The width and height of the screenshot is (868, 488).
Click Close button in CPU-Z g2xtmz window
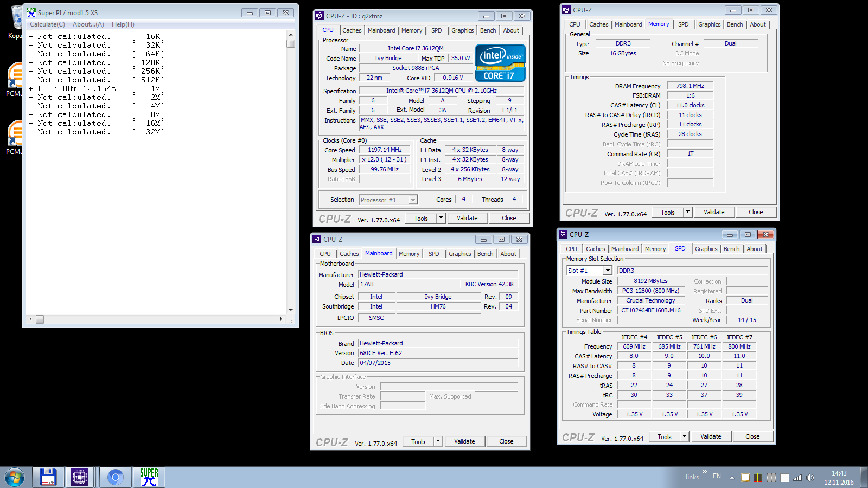[x=509, y=218]
